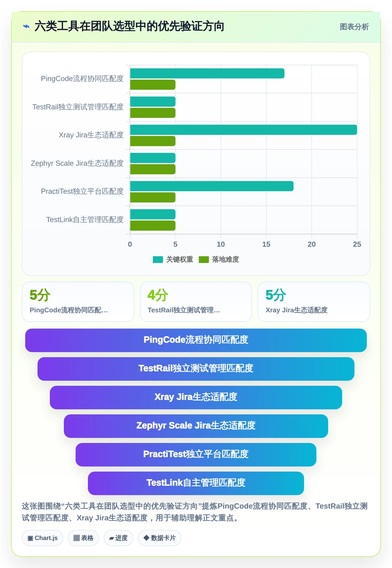
Task: Click the green Zephyr Scale Jira生态适配度 bar
Action: tap(153, 169)
